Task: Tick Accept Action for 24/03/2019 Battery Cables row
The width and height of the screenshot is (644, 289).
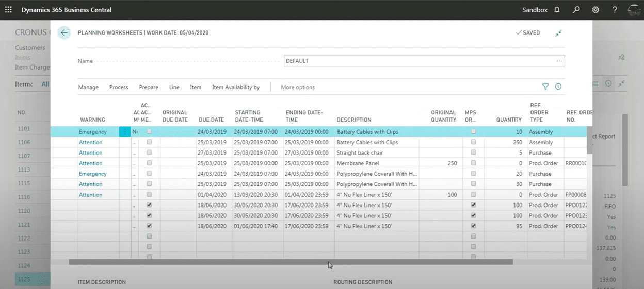Action: (x=149, y=132)
